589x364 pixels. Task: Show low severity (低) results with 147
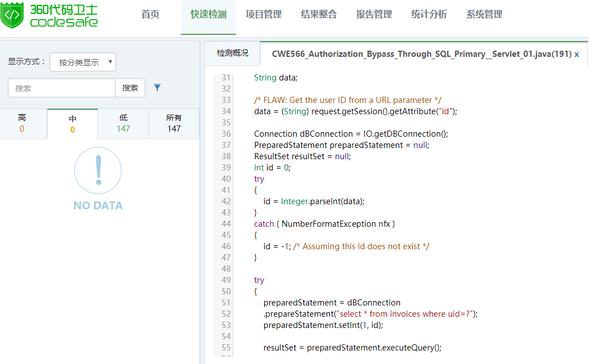[x=123, y=123]
